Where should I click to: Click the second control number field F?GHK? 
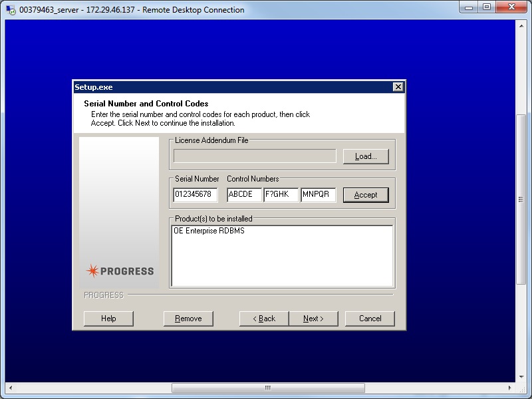281,195
